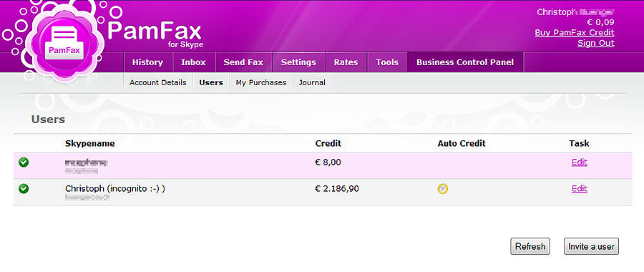Go to the Send Fax tab
This screenshot has height=272, width=644.
(x=243, y=62)
